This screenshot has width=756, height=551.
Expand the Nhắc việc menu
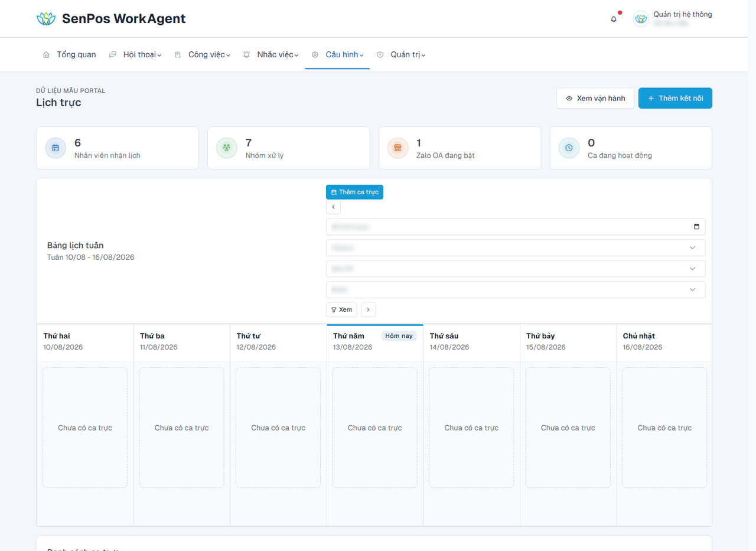coord(271,54)
